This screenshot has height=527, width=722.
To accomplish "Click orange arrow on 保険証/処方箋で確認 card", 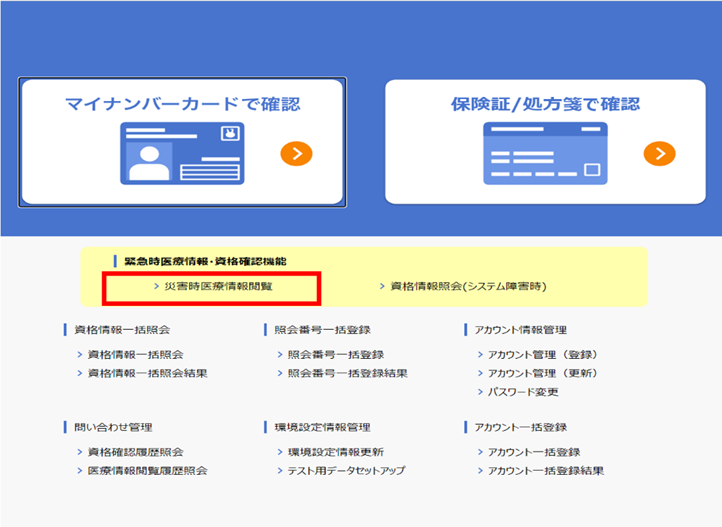I will click(659, 153).
